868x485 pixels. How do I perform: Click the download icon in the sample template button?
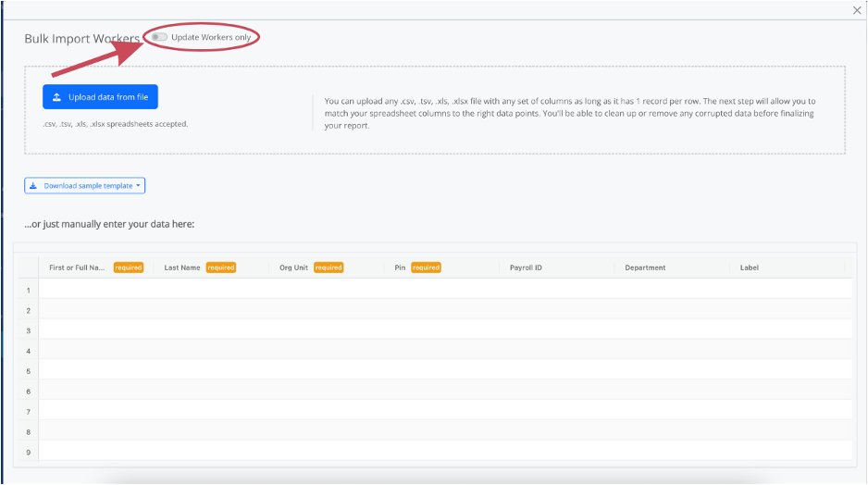tap(33, 186)
